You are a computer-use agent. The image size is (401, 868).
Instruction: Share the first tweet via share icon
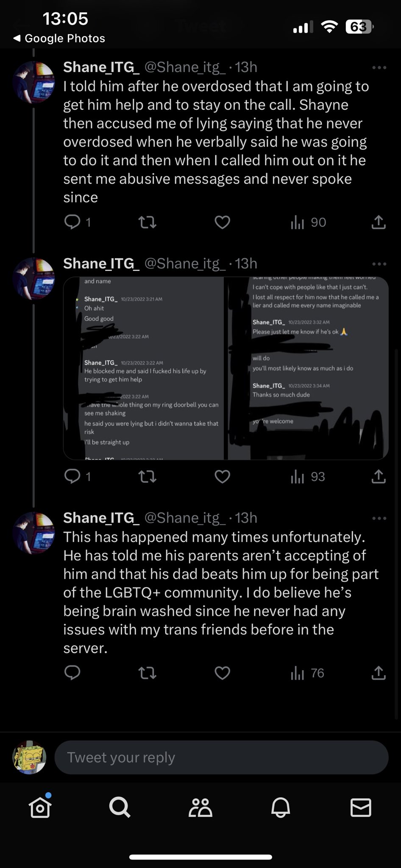click(x=378, y=222)
